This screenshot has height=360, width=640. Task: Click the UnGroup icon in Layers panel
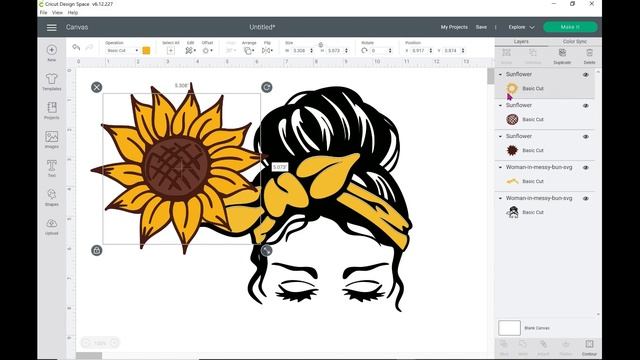[533, 53]
